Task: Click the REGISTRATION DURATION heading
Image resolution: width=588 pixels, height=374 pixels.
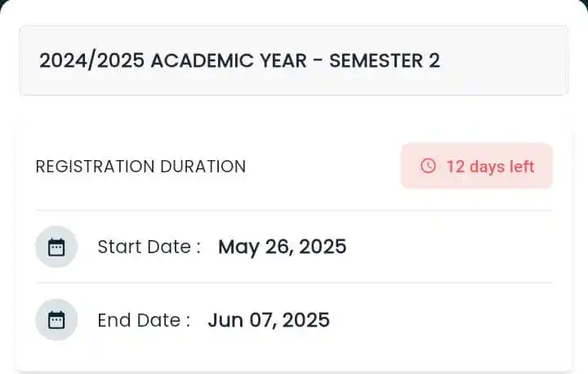Action: (x=141, y=167)
